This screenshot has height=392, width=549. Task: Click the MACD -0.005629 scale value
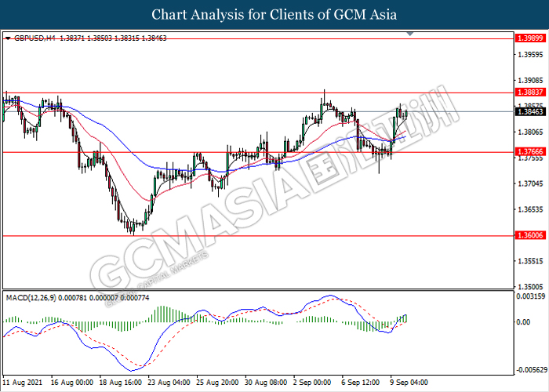tap(531, 369)
